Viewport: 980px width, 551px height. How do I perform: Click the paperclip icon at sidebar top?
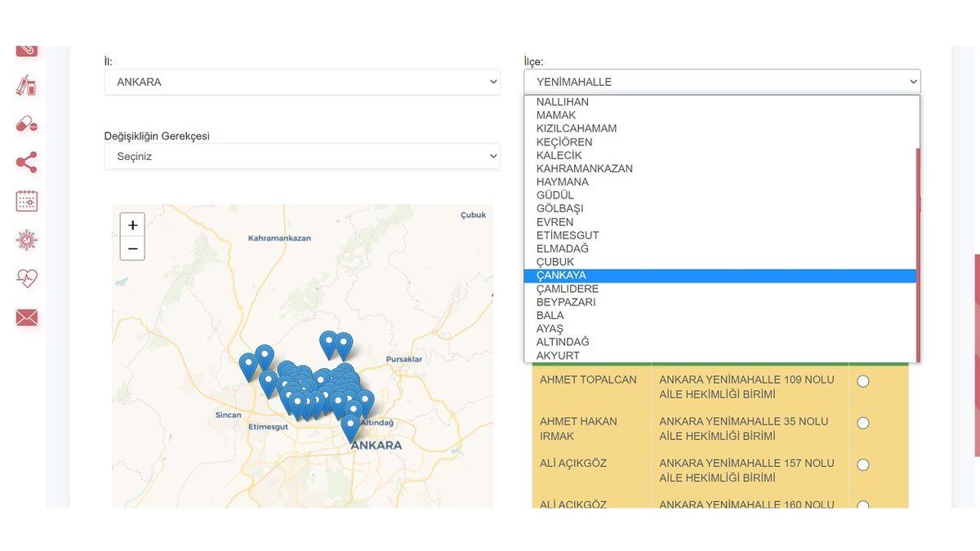pyautogui.click(x=26, y=51)
